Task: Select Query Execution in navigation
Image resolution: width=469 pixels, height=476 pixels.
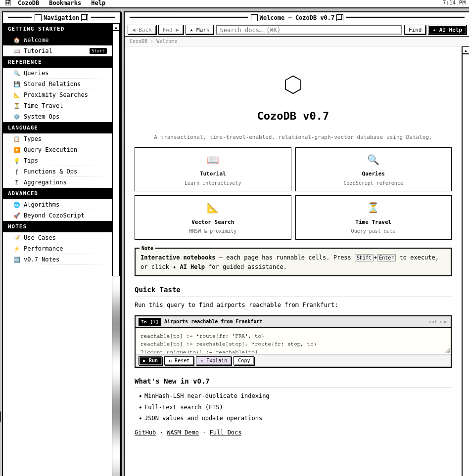Action: [x=57, y=150]
